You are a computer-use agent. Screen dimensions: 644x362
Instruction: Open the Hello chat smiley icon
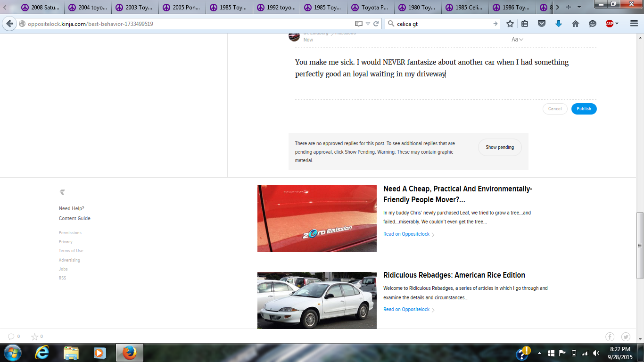(x=593, y=24)
